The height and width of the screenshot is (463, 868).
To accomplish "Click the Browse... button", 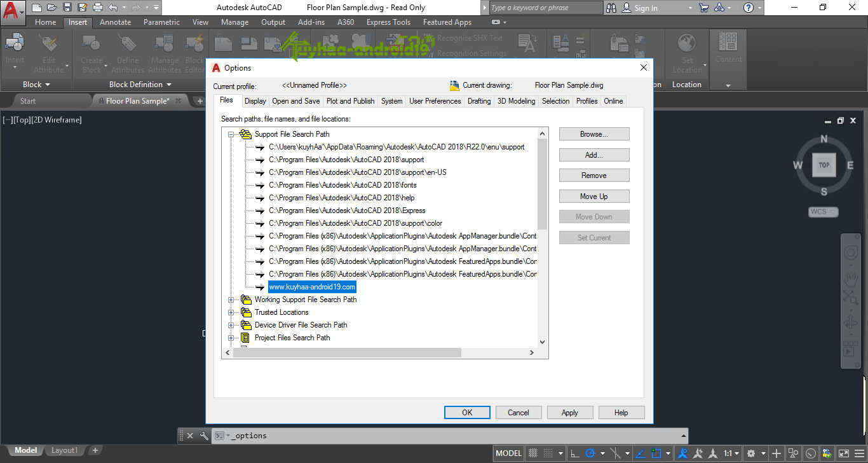I will pyautogui.click(x=594, y=134).
